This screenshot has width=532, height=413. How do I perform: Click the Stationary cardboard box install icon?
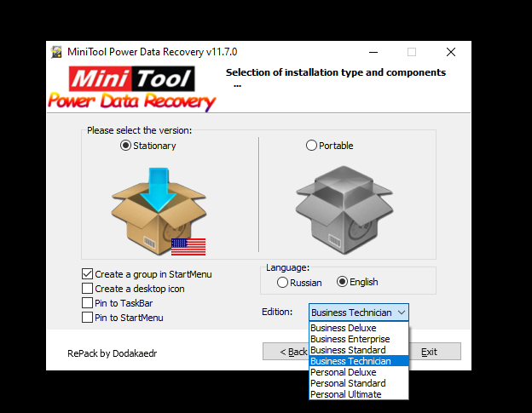(x=159, y=211)
